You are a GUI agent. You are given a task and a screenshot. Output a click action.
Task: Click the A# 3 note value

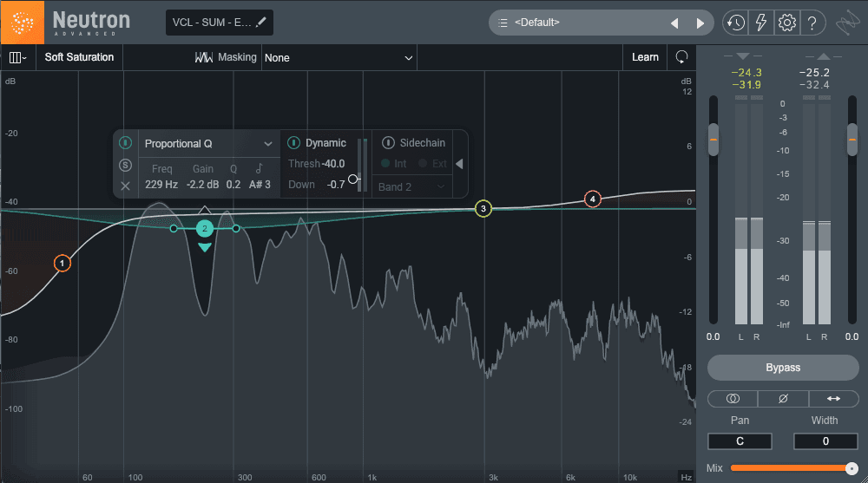click(260, 185)
